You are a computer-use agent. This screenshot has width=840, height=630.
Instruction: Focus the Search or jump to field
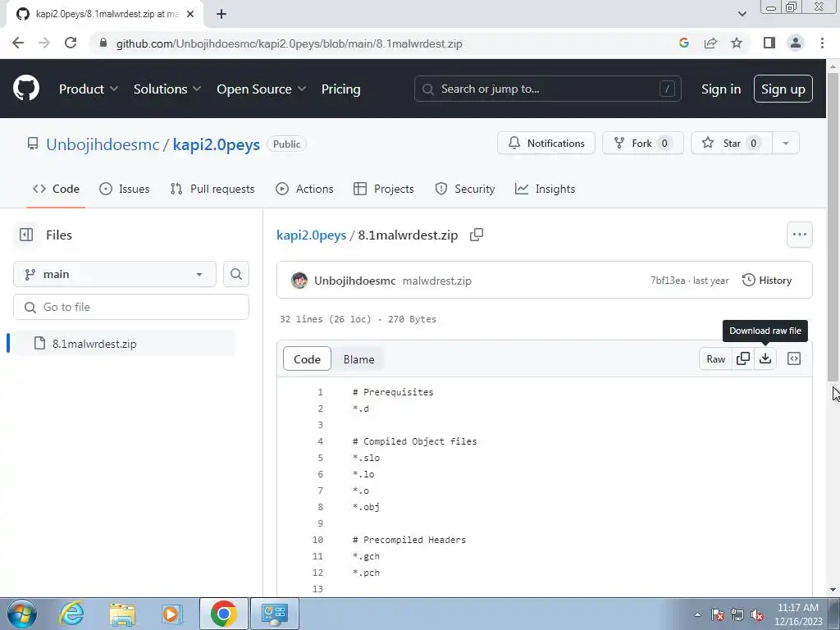click(547, 89)
